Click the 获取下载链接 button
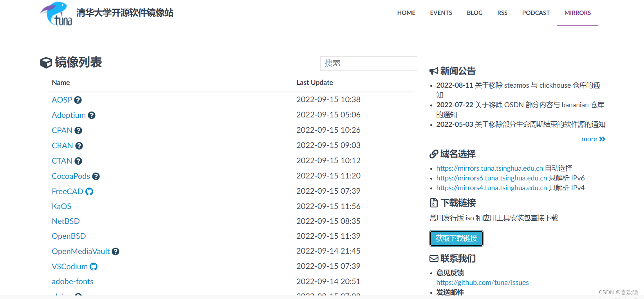The image size is (644, 299). 456,238
